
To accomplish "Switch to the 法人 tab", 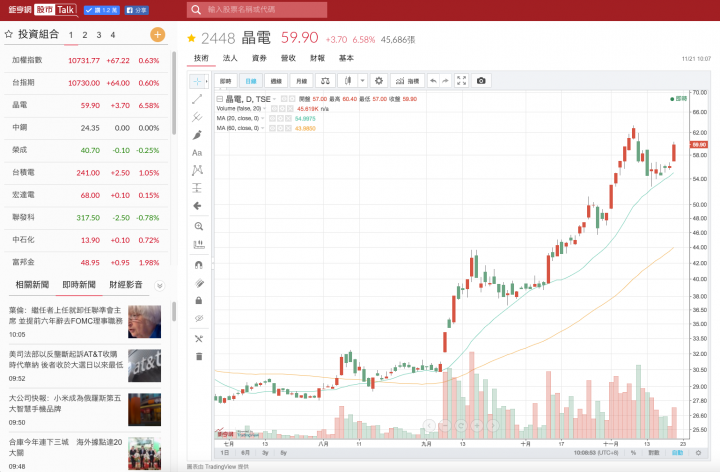I will pyautogui.click(x=230, y=58).
